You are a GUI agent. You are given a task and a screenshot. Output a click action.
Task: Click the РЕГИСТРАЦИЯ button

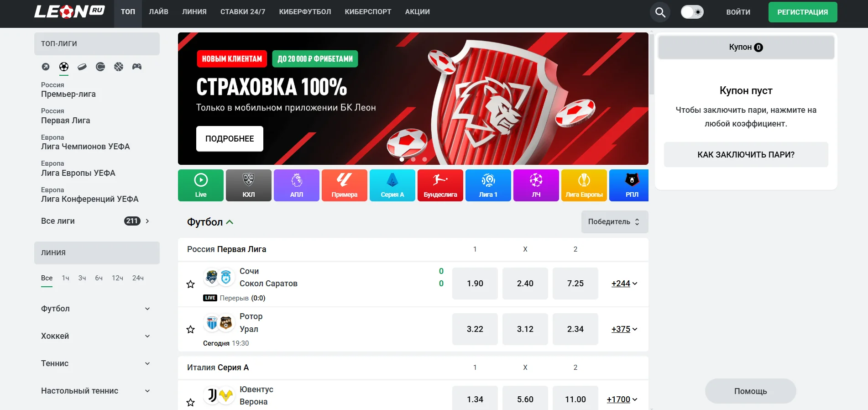pyautogui.click(x=802, y=12)
